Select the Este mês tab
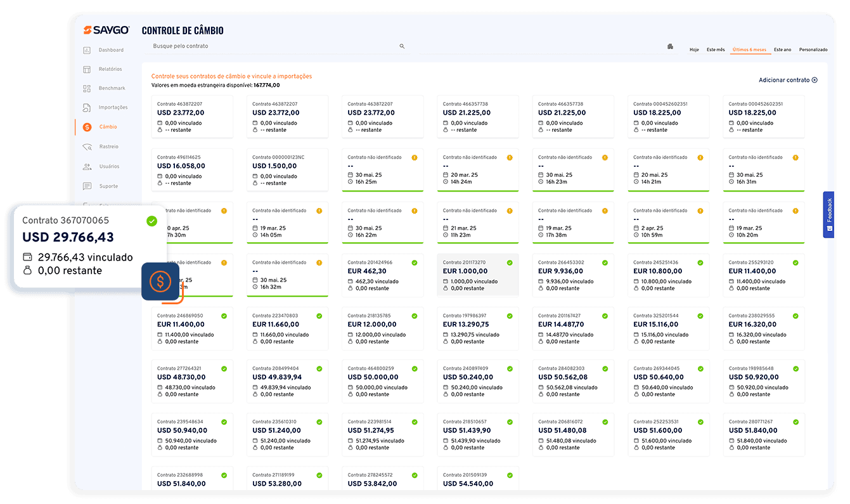 point(716,49)
